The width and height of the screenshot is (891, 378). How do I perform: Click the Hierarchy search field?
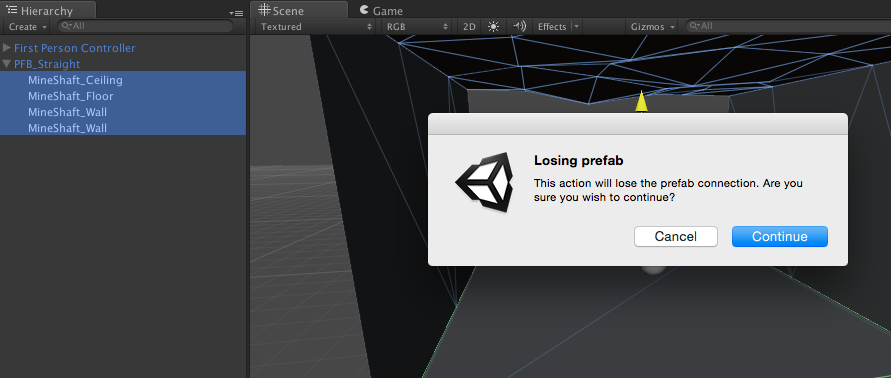[145, 26]
